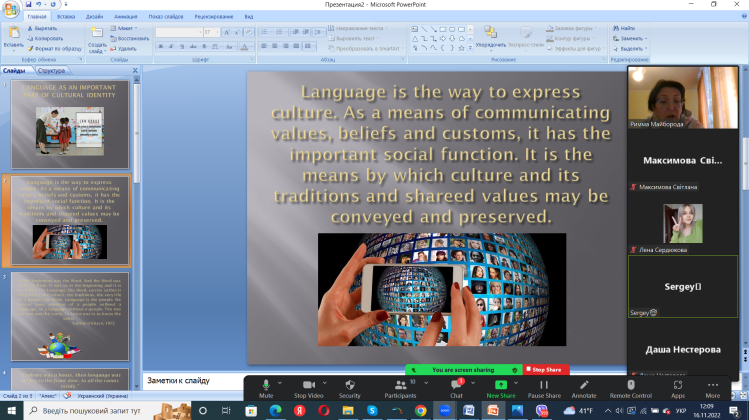The image size is (749, 420).
Task: Open the More menu in Zoom
Action: click(713, 388)
